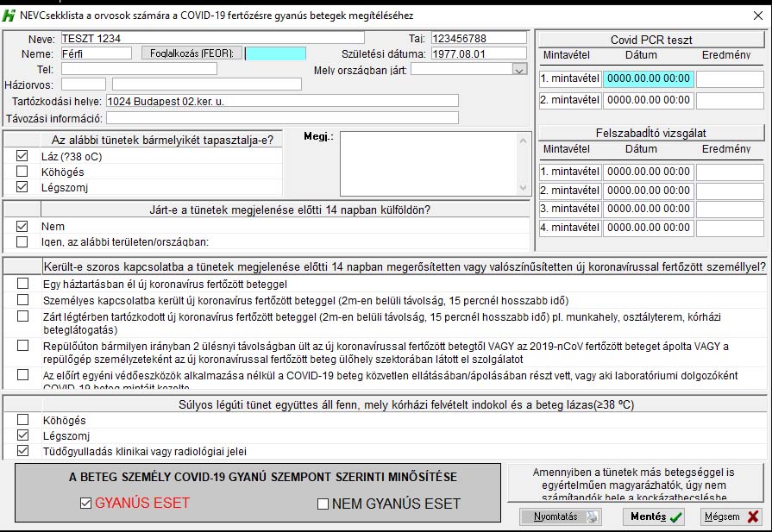Click the PCR 2. mintavétel result field
Screen dimensions: 772x532
(730, 100)
